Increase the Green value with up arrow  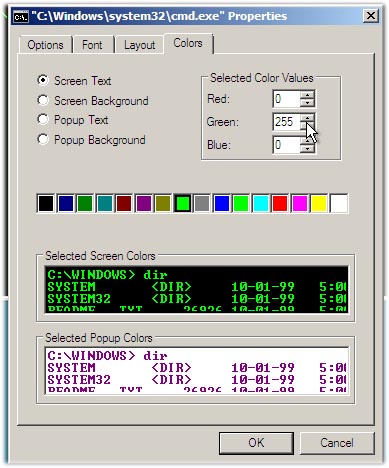pos(307,117)
